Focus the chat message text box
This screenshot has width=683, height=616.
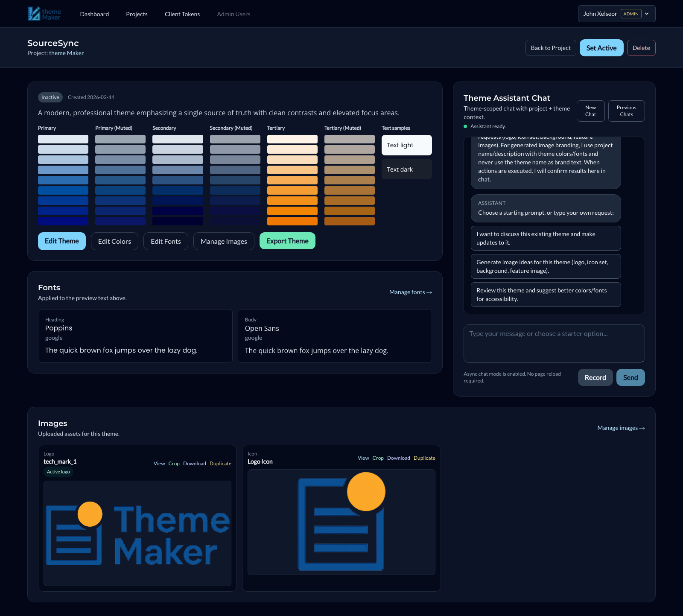[x=554, y=343]
